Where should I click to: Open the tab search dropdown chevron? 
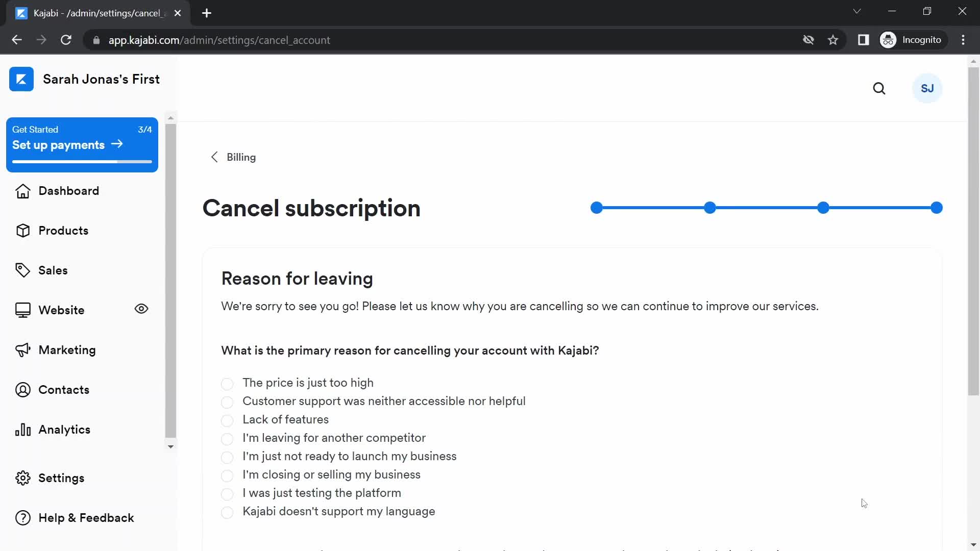857,11
